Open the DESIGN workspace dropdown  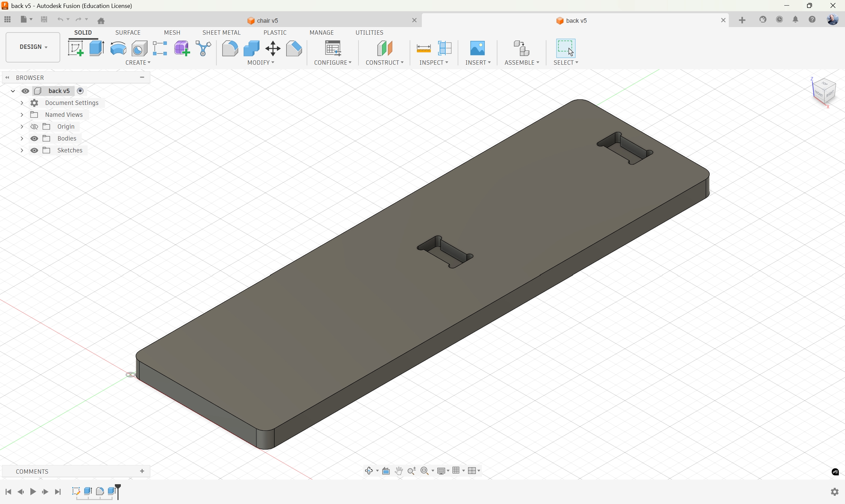[33, 47]
